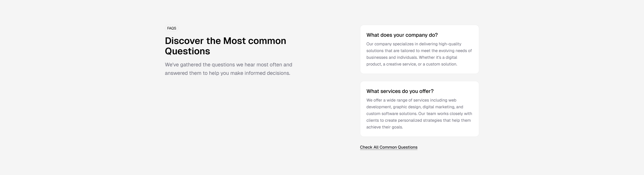
Task: Click the word 'Most' in the main heading
Action: (x=234, y=41)
